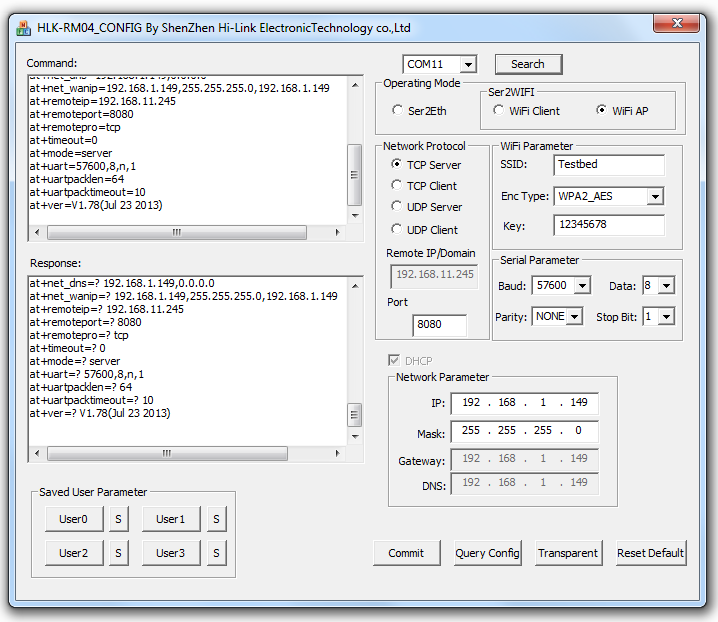The width and height of the screenshot is (718, 622).
Task: Load the User0 saved parameter
Action: (74, 519)
